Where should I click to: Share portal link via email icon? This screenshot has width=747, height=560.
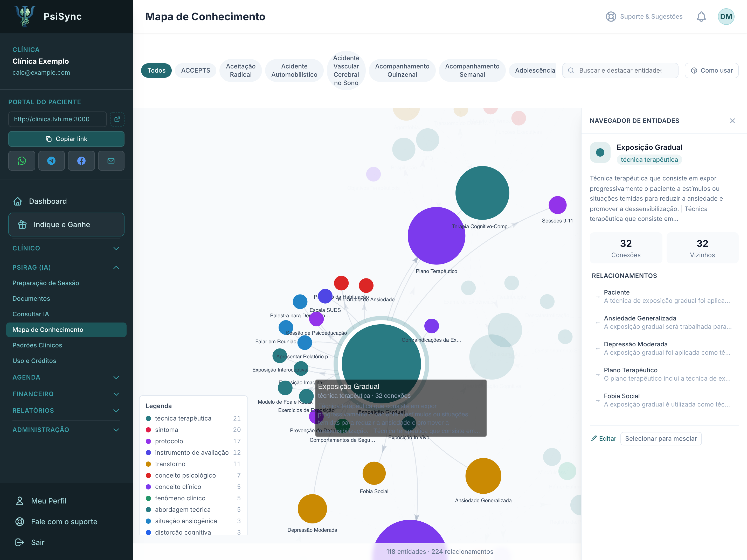111,161
